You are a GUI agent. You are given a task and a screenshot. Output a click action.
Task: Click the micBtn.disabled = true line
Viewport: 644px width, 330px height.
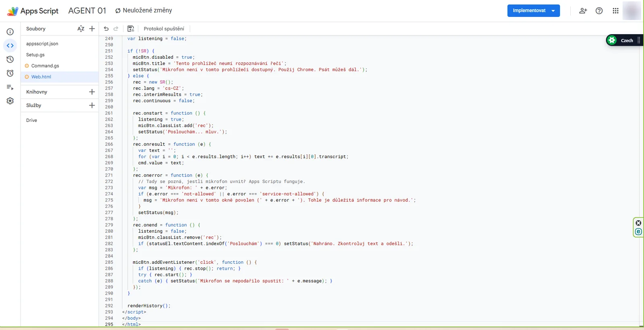tap(164, 57)
